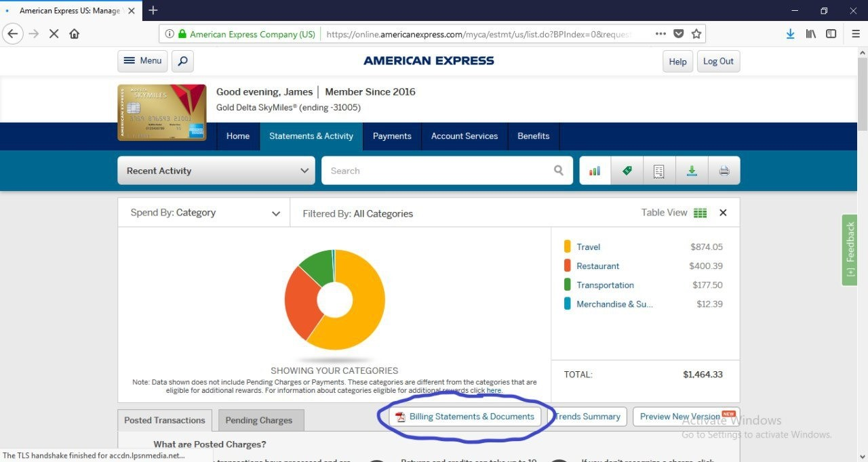The height and width of the screenshot is (462, 868).
Task: Click Preview New Version button
Action: coord(686,417)
